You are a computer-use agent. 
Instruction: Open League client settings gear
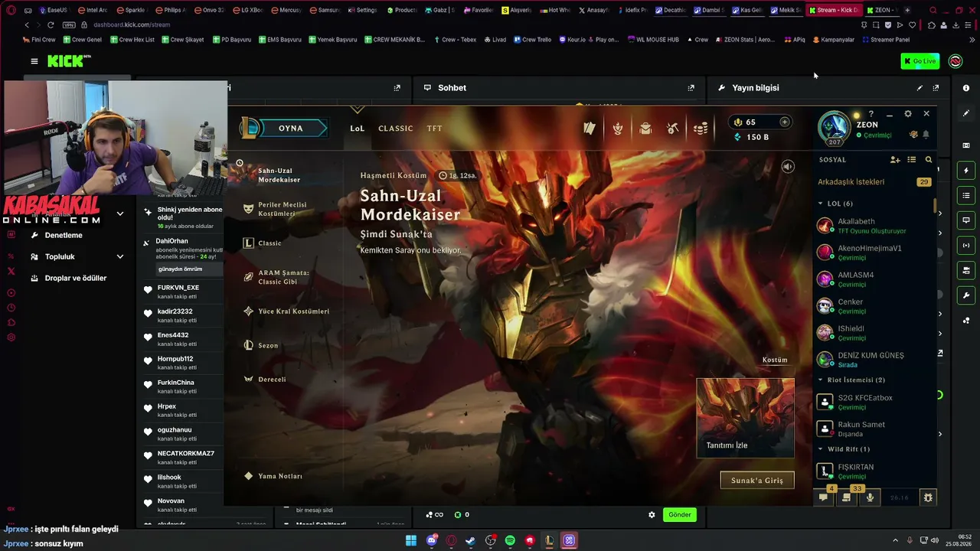click(908, 114)
